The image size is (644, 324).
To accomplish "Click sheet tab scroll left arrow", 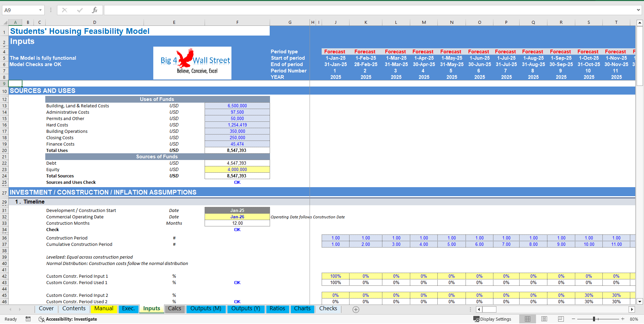I will [10, 309].
